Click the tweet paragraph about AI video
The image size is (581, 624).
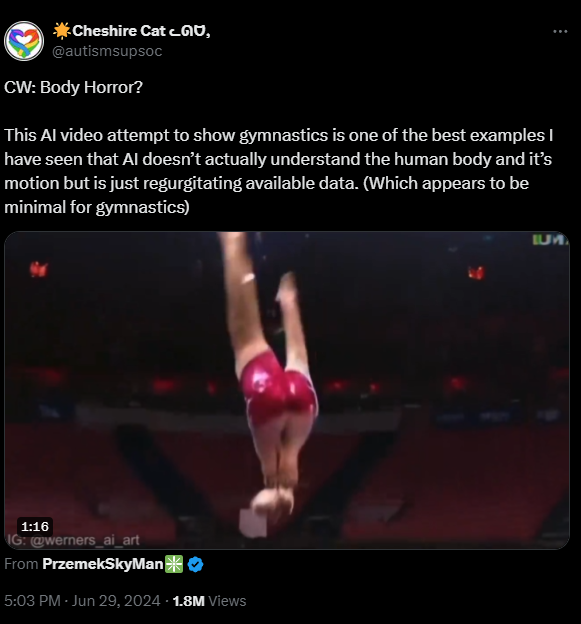(x=279, y=171)
